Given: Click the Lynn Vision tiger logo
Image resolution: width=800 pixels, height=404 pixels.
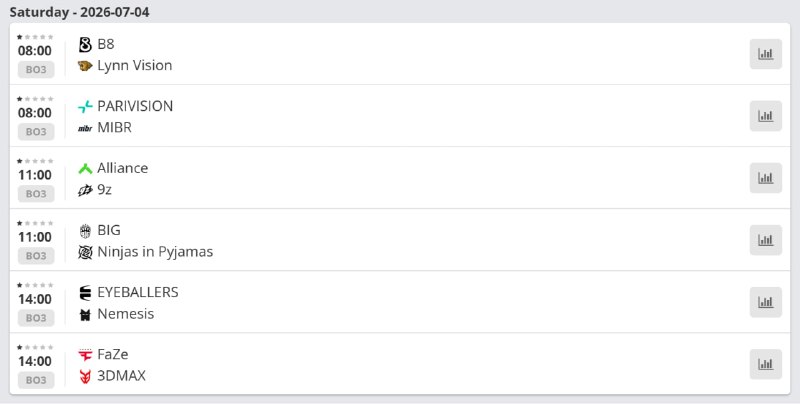Looking at the screenshot, I should click(85, 66).
